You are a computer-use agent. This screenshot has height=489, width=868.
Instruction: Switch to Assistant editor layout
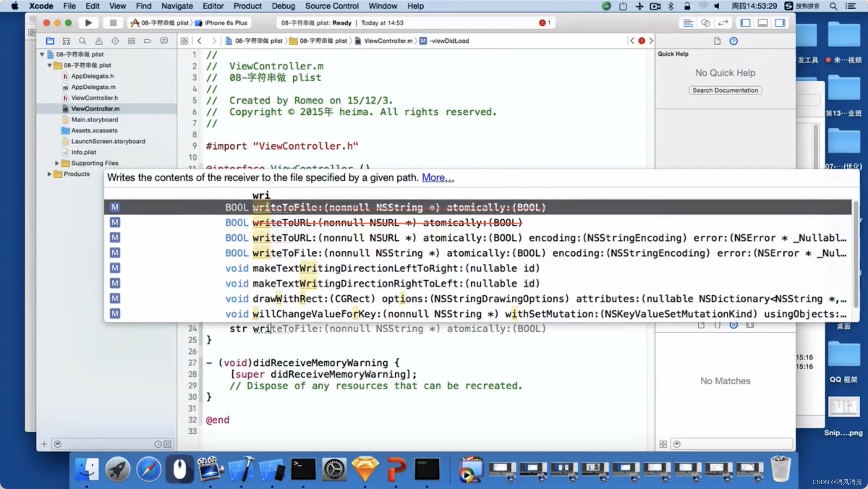tap(705, 23)
